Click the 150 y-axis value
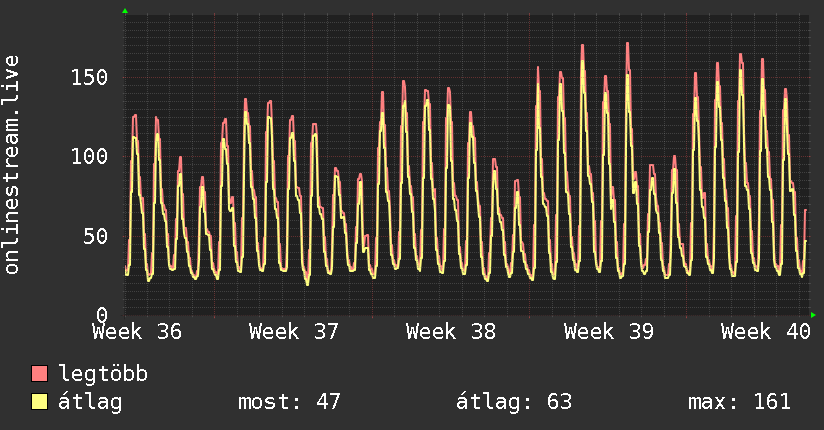This screenshot has height=430, width=824. coord(89,78)
